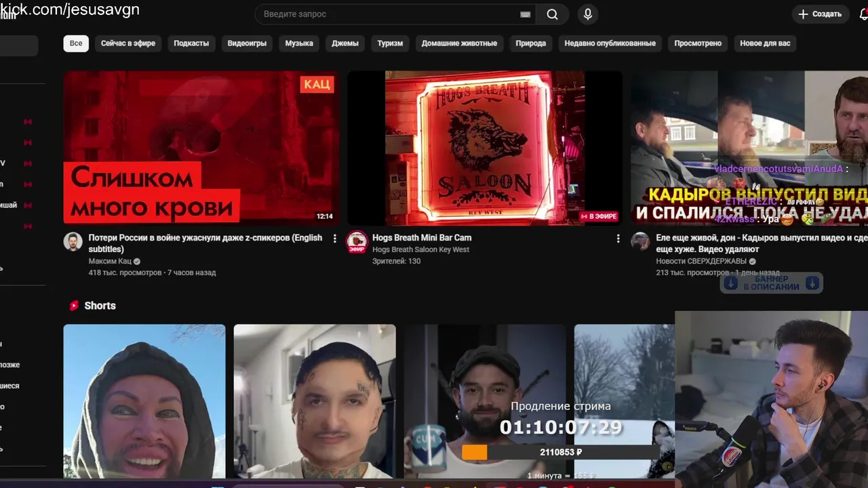
Task: Open the Hogs Breath Mini Bar Cam title
Action: [x=422, y=238]
